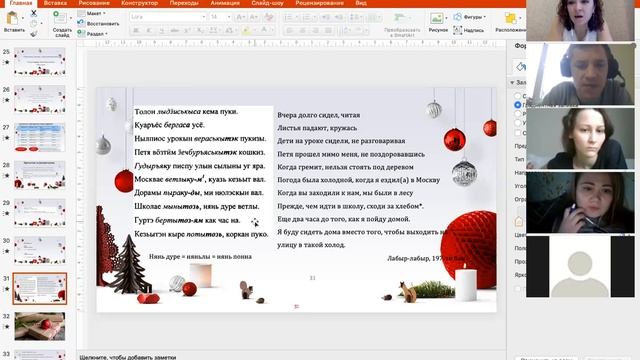Open the Переходы tab
This screenshot has width=640, height=360.
click(184, 3)
